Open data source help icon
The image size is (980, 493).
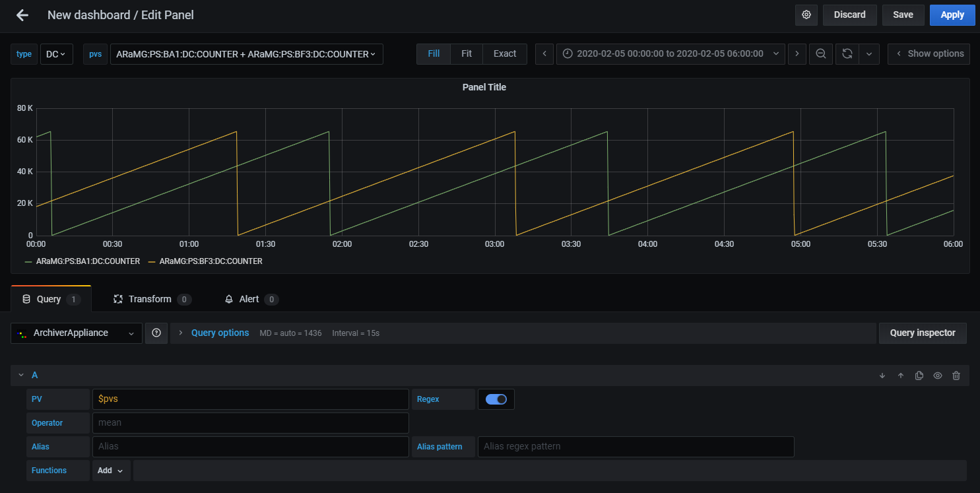(156, 333)
